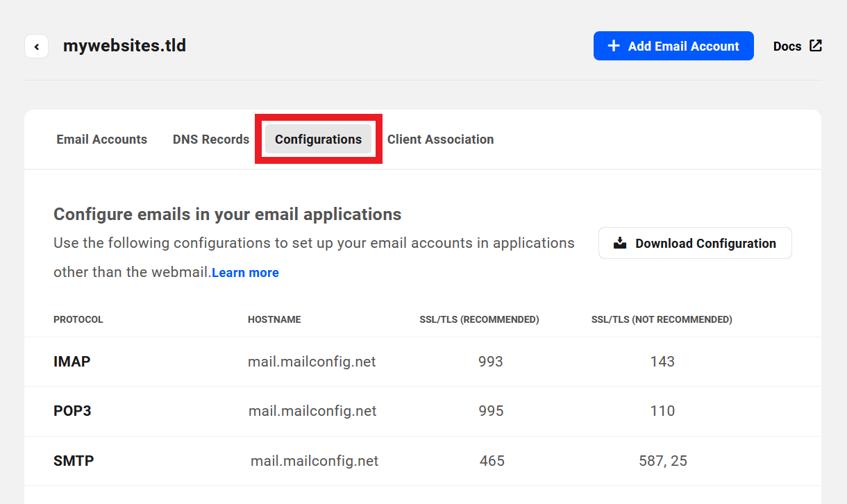The height and width of the screenshot is (504, 847).
Task: Open the Learn more link
Action: coord(245,272)
